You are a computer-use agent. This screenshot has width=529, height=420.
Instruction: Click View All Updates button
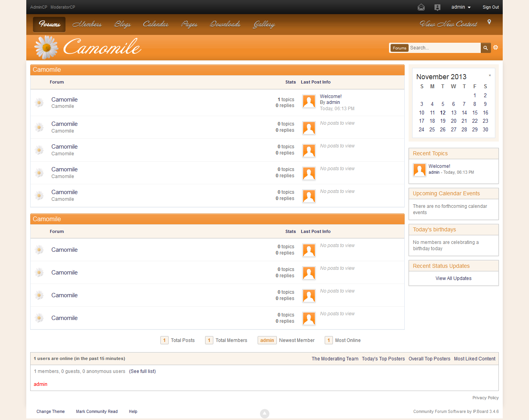pyautogui.click(x=453, y=278)
